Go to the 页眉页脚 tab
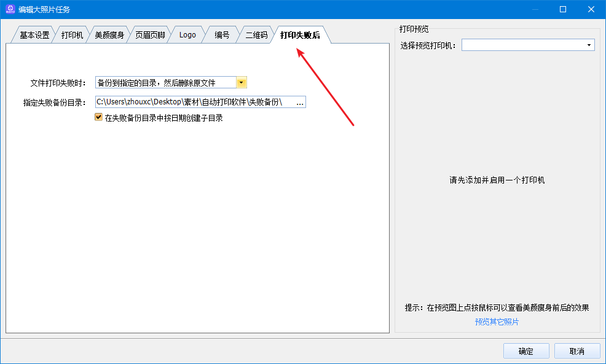This screenshot has width=606, height=364. click(150, 35)
